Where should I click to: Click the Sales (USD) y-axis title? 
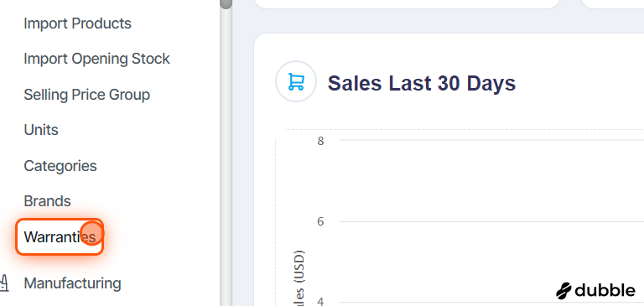pyautogui.click(x=299, y=277)
